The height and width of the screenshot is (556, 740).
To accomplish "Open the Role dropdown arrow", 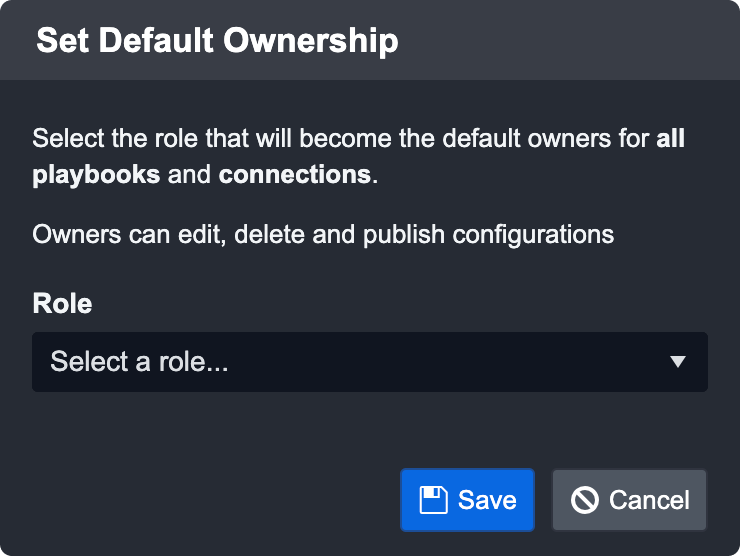I will pos(678,362).
